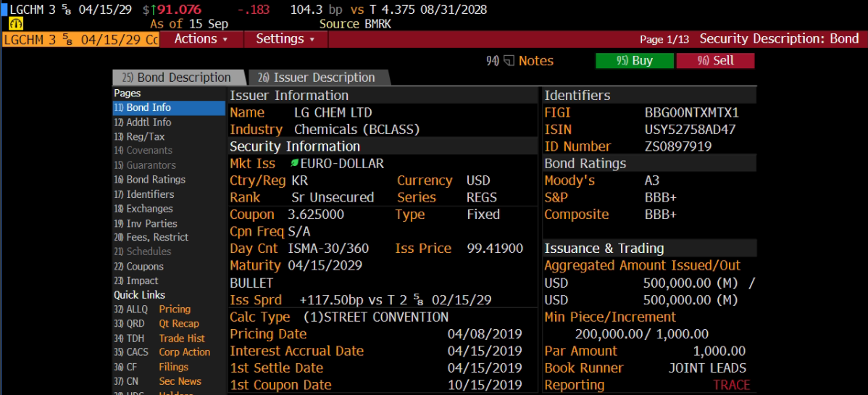Viewport: 868px width, 395px height.
Task: Click Industry Chemicals (BCLASS)
Action: pyautogui.click(x=357, y=130)
